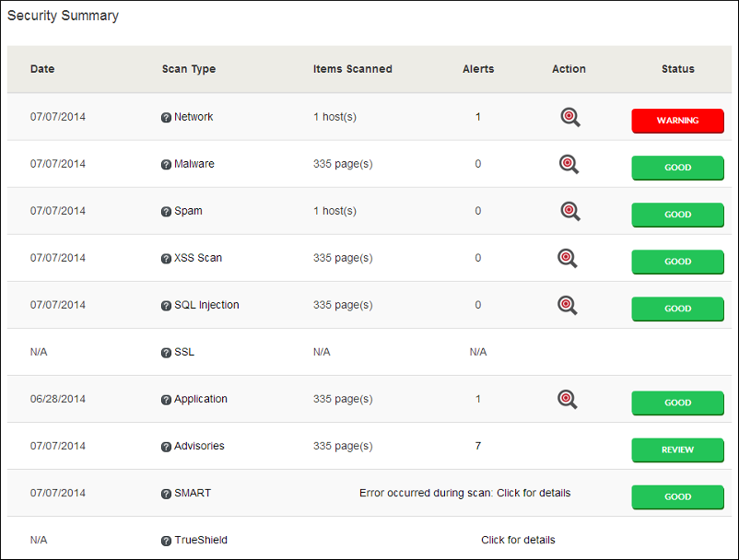Click the WARNING status for Network scan

[x=677, y=121]
